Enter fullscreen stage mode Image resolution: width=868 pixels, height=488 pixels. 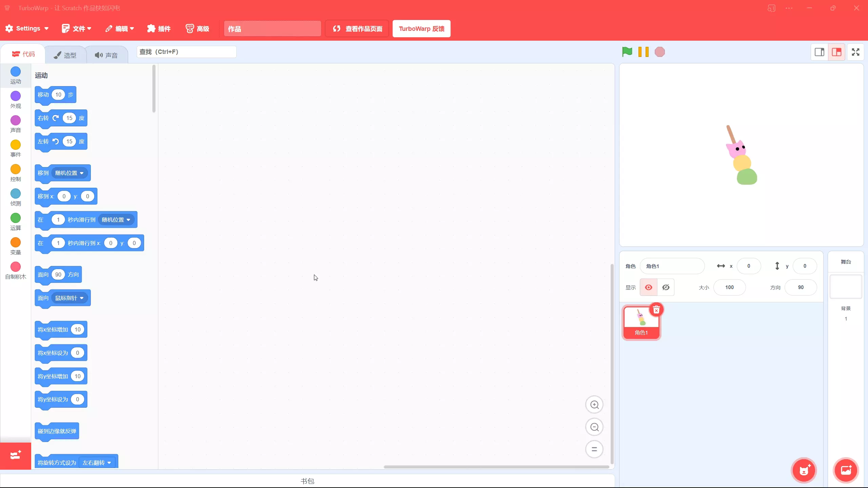coord(855,52)
